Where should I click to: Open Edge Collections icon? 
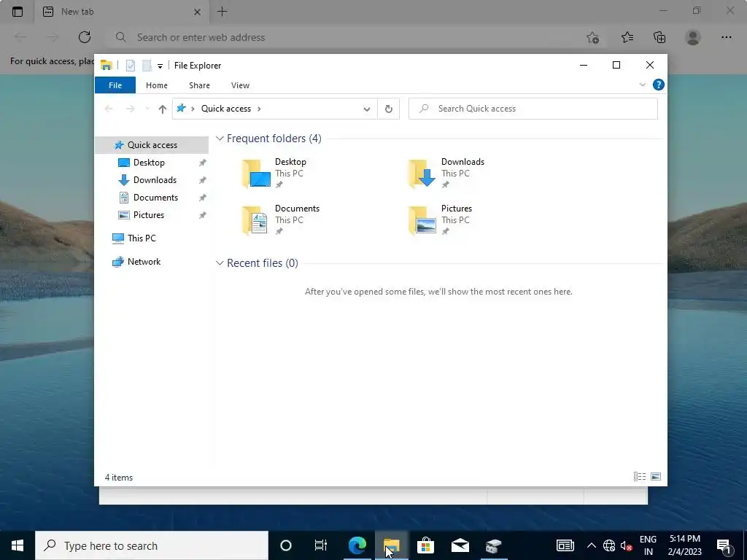click(x=659, y=37)
